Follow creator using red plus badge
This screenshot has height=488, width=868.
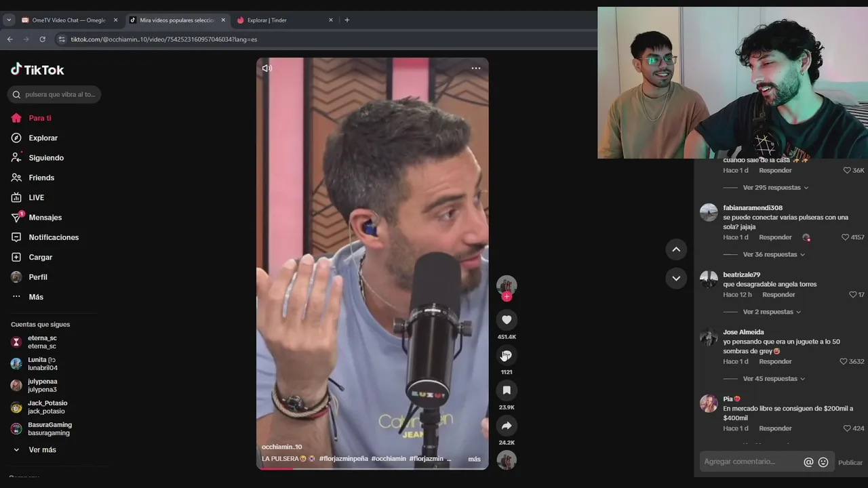[x=507, y=297]
